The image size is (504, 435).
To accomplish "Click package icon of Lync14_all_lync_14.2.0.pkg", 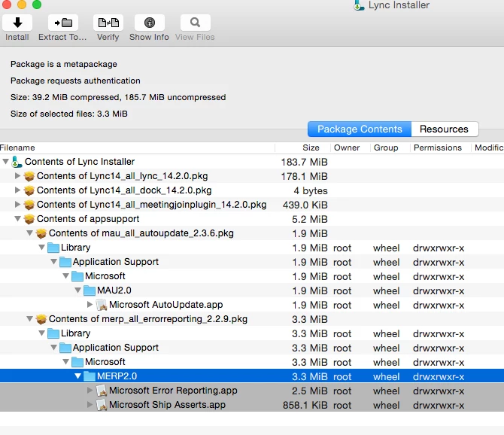I will pyautogui.click(x=29, y=176).
